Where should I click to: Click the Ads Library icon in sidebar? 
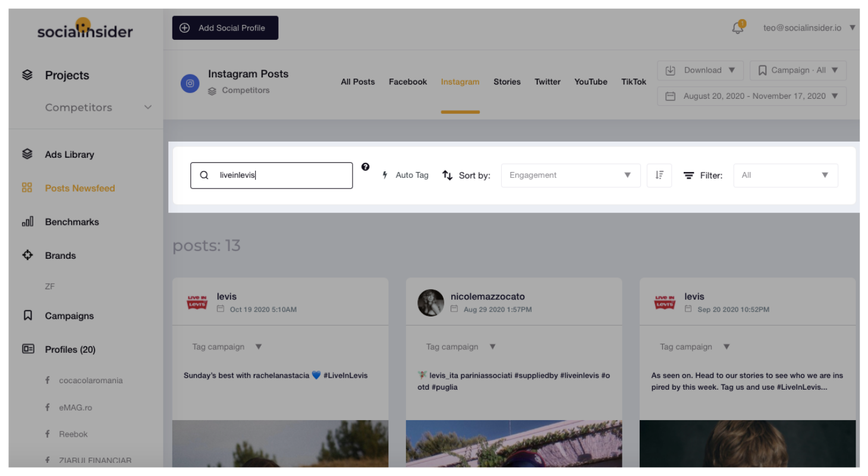[27, 154]
